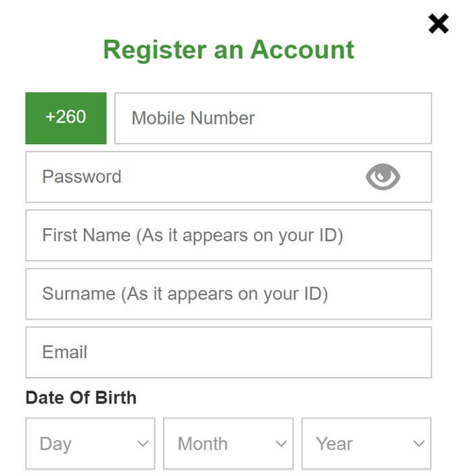
Task: Click the chevron arrow in Year selector
Action: tap(419, 443)
